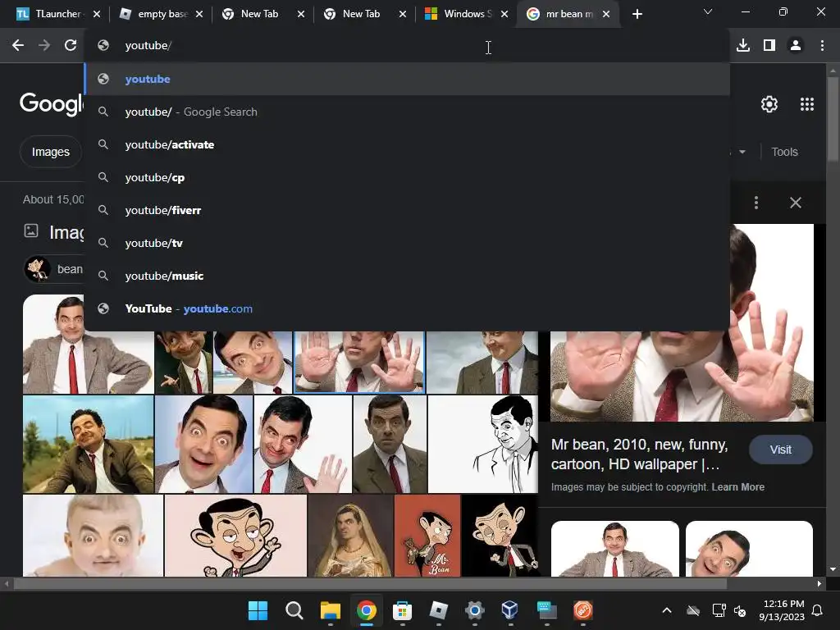Open the Chrome profile avatar icon
840x630 pixels.
(796, 46)
